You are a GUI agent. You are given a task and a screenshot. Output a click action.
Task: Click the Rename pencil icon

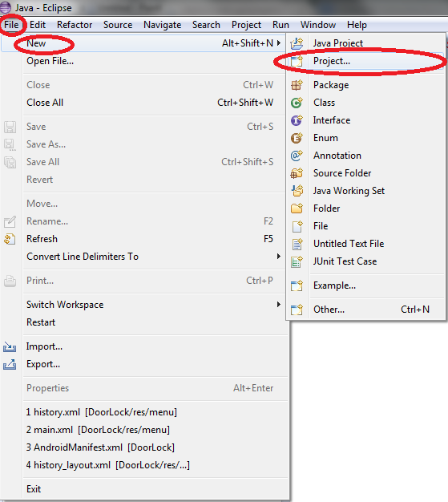[10, 221]
